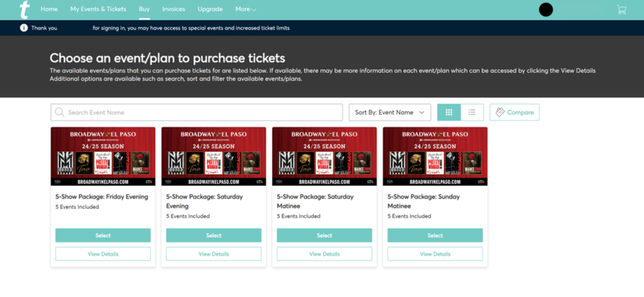Expand the More menu

(245, 9)
